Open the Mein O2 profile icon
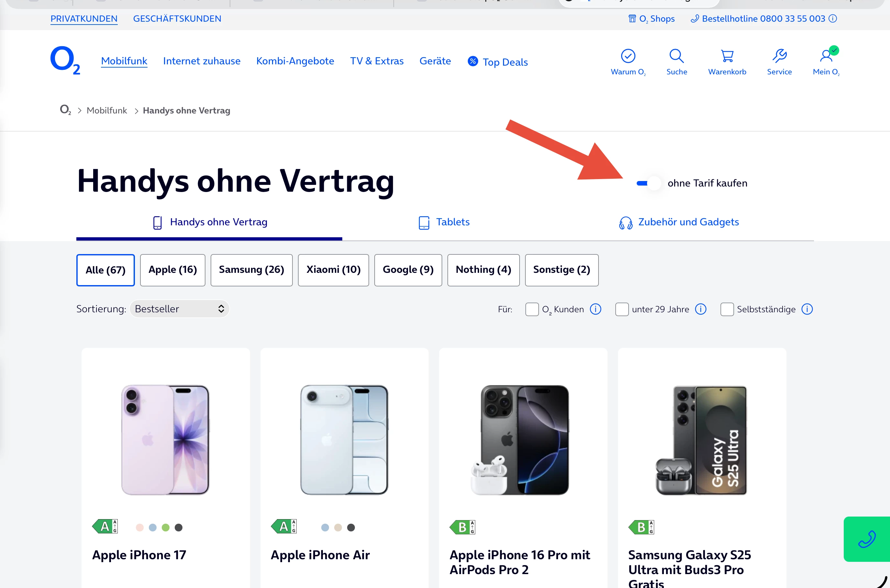This screenshot has width=890, height=588. pyautogui.click(x=826, y=56)
